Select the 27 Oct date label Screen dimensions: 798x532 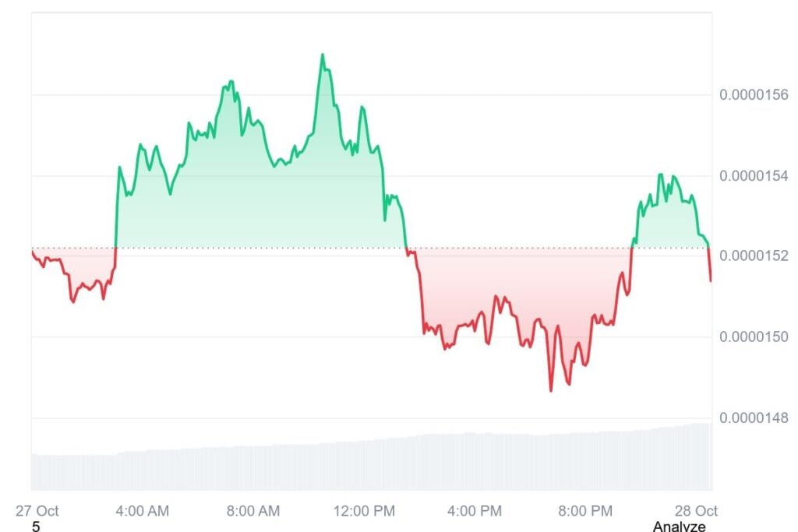tap(37, 511)
